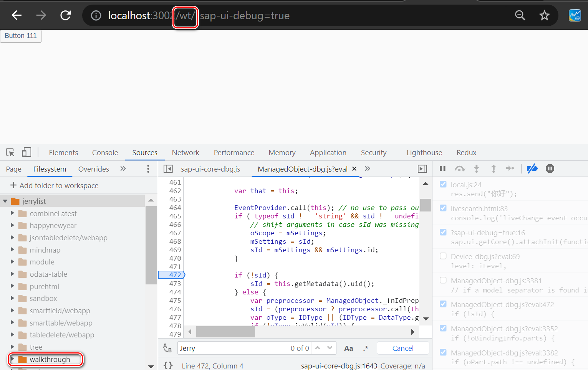Disable the ?sap-ui-debug=true:16 breakpoint

[x=443, y=232]
